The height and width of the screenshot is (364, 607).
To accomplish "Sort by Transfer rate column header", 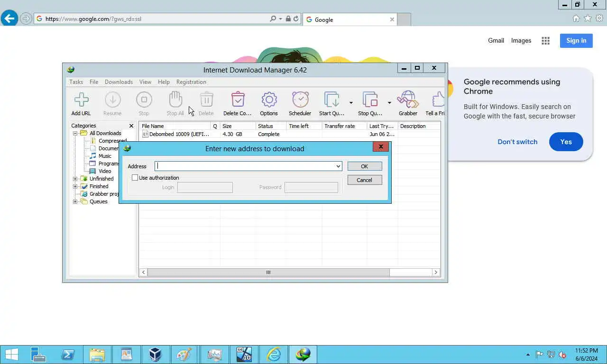I will click(344, 126).
